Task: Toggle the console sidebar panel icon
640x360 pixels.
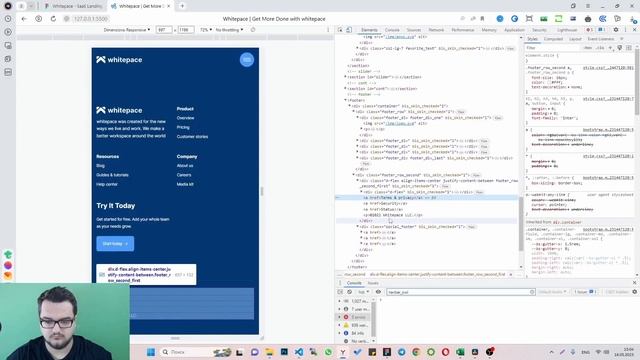Action: (x=340, y=292)
